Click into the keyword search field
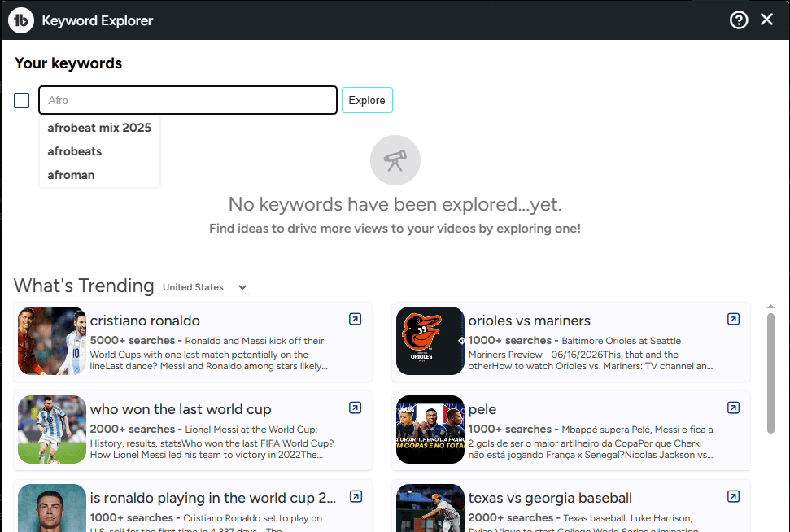790x532 pixels. tap(188, 100)
